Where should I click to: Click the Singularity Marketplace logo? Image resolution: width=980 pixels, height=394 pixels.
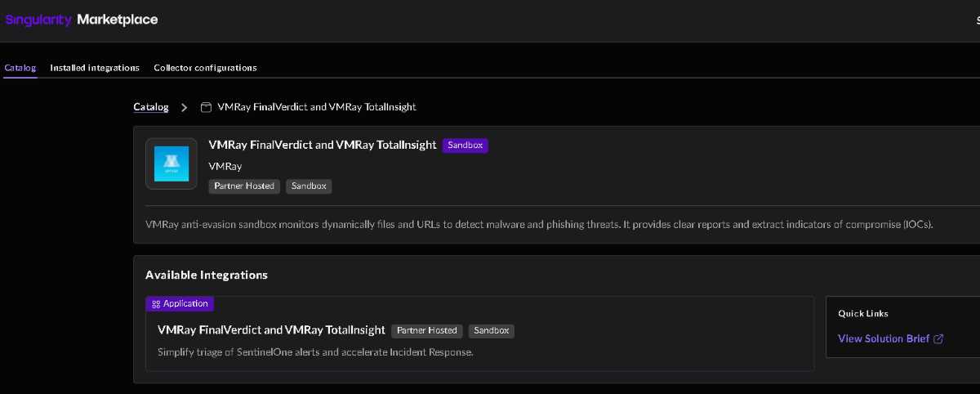tap(82, 20)
